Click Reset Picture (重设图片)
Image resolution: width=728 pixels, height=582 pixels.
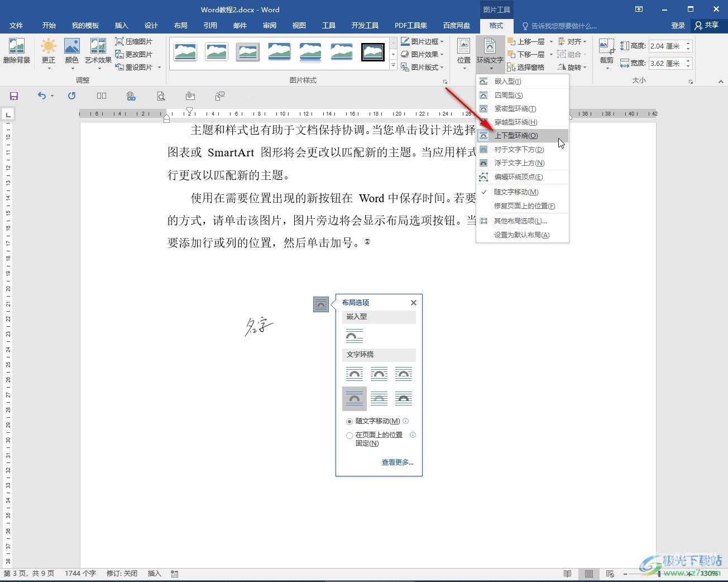pos(134,67)
